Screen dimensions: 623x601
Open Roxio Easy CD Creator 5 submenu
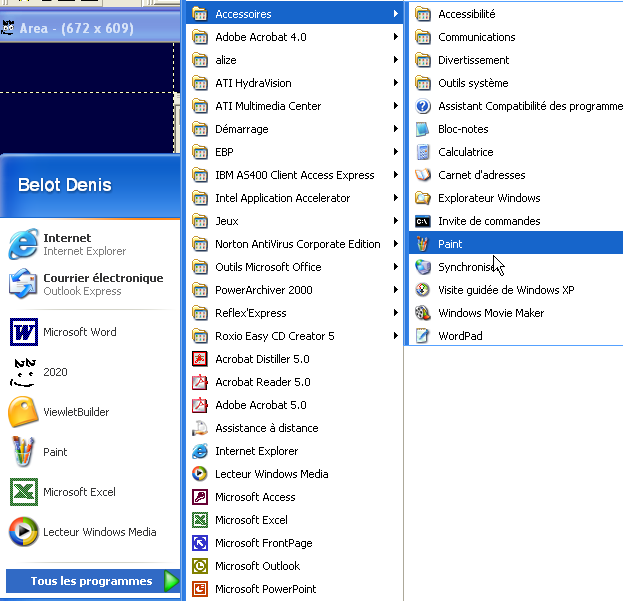[x=295, y=336]
